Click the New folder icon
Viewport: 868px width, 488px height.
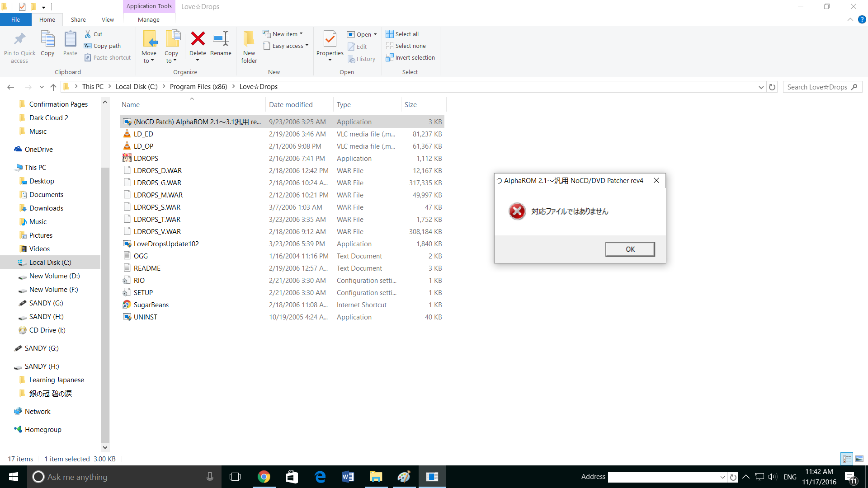coord(249,39)
